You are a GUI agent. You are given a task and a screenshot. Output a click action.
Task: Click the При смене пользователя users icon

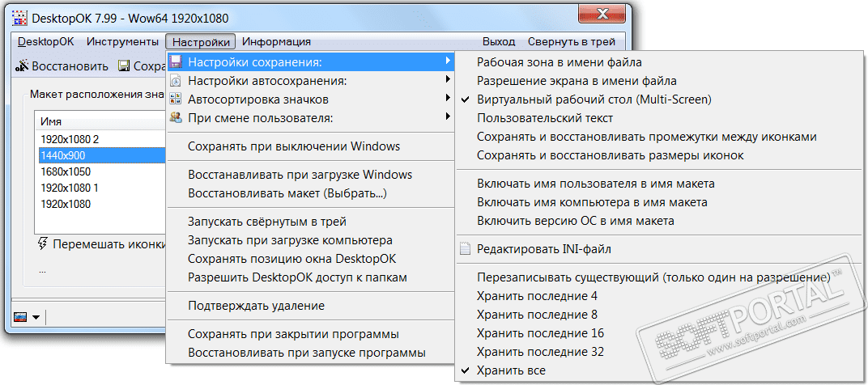click(176, 117)
